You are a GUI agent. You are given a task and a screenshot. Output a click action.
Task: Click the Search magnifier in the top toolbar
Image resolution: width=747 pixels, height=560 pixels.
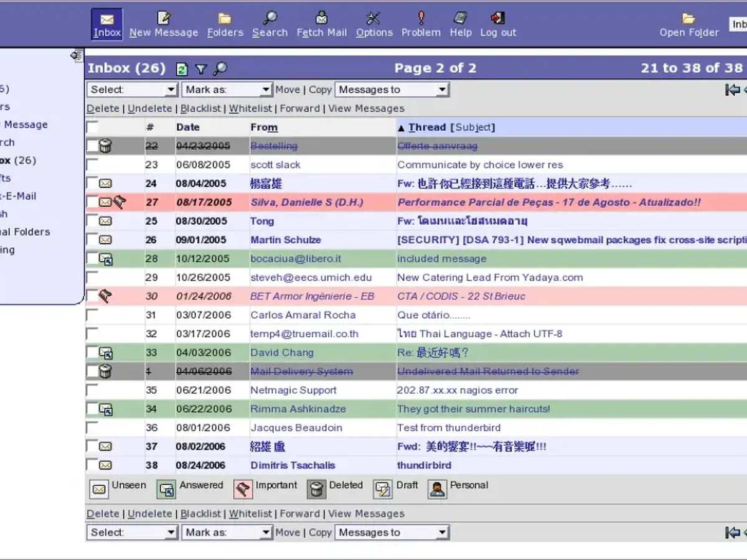[270, 18]
